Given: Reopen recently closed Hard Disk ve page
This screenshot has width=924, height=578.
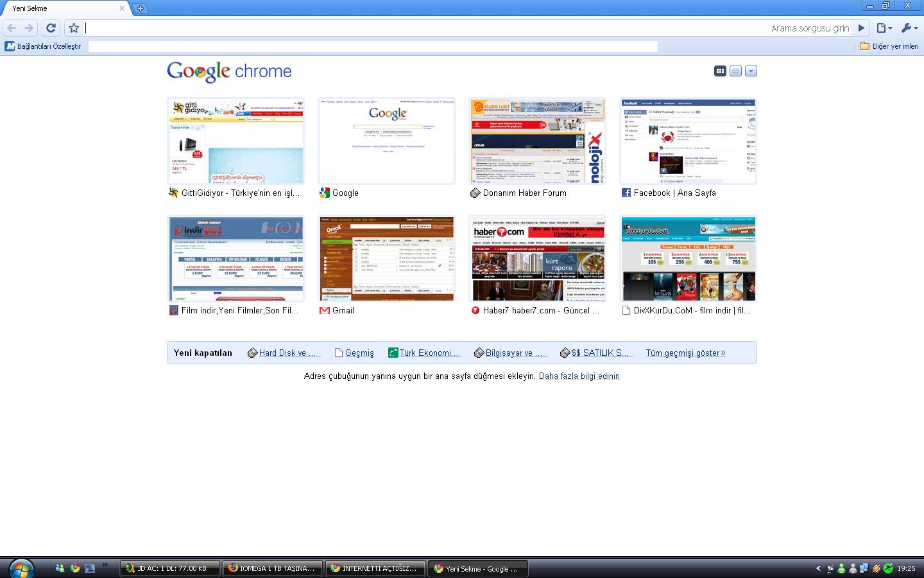Looking at the screenshot, I should (x=283, y=353).
